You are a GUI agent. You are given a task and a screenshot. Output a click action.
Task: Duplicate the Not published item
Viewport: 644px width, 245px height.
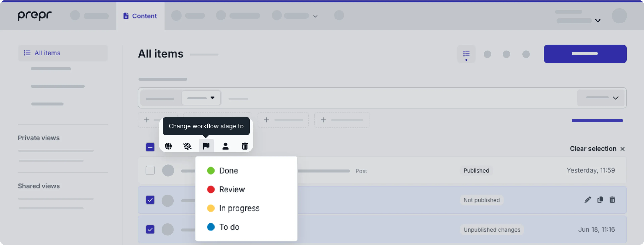[x=600, y=200]
